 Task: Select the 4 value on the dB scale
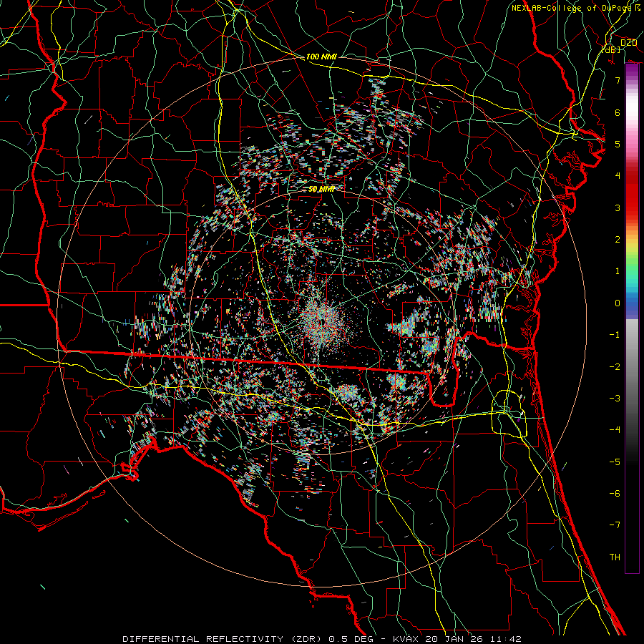click(x=618, y=176)
